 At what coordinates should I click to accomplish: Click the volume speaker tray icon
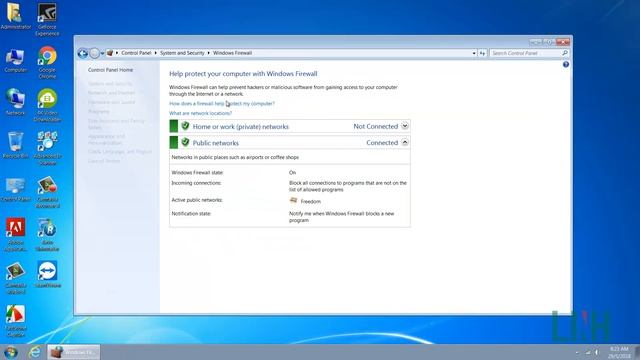[596, 352]
